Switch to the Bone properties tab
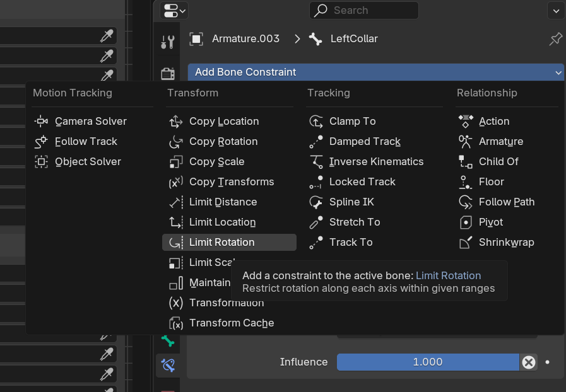The image size is (566, 392). [x=168, y=341]
